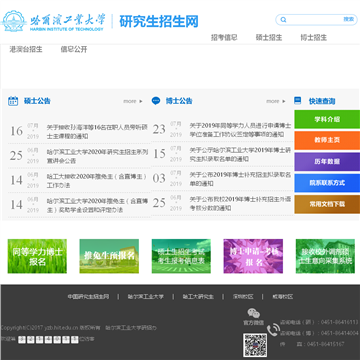Open the 2019年博士补充招生外语考核分数 notice

[240, 204]
